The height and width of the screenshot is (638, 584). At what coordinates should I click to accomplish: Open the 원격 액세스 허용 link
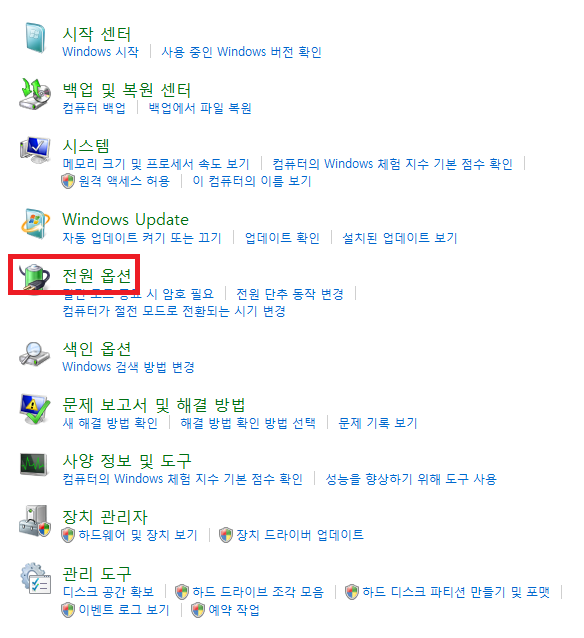tap(124, 181)
